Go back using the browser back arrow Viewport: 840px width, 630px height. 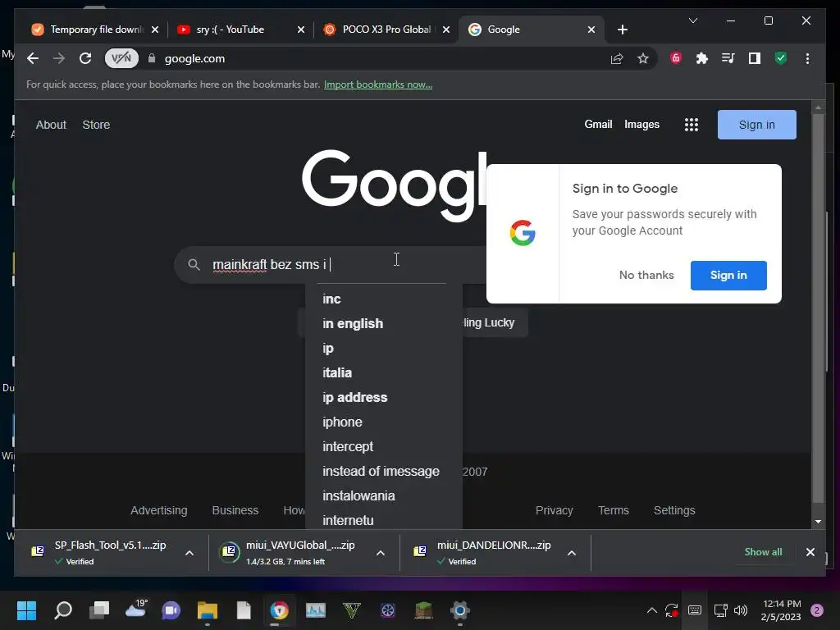click(x=33, y=58)
